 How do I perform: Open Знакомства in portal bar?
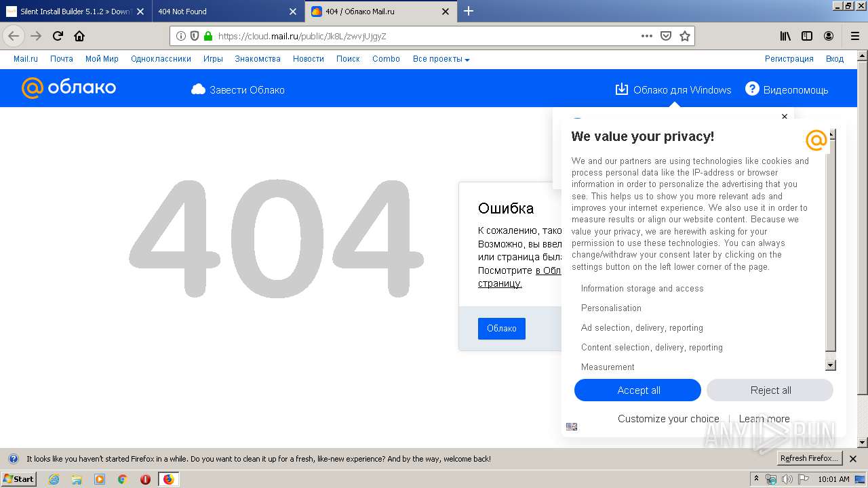[x=258, y=59]
